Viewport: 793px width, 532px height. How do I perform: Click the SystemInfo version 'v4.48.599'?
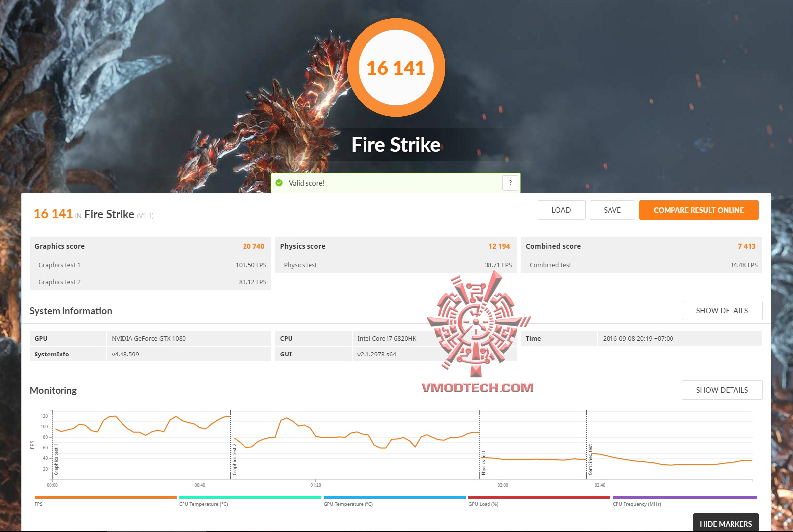[x=125, y=355]
